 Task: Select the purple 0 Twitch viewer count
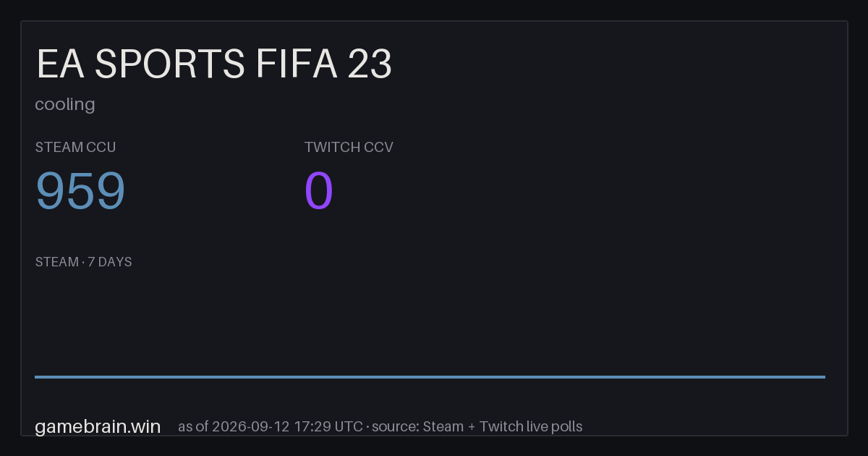point(319,191)
